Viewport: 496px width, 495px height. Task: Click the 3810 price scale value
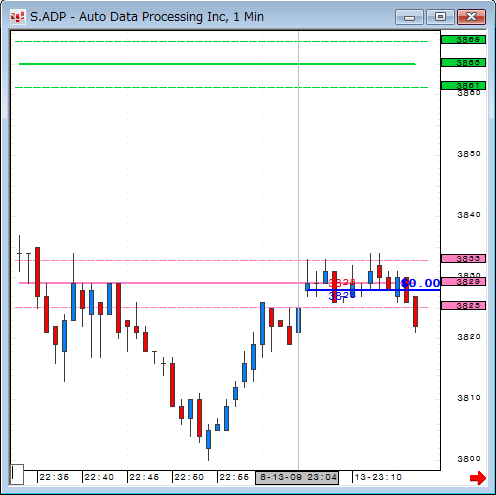[x=469, y=398]
